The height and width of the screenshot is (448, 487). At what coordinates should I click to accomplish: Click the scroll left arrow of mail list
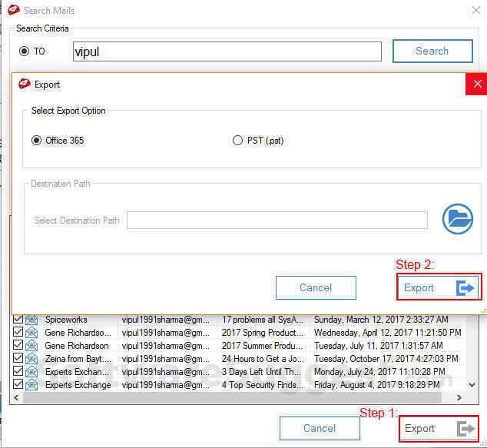coord(16,397)
